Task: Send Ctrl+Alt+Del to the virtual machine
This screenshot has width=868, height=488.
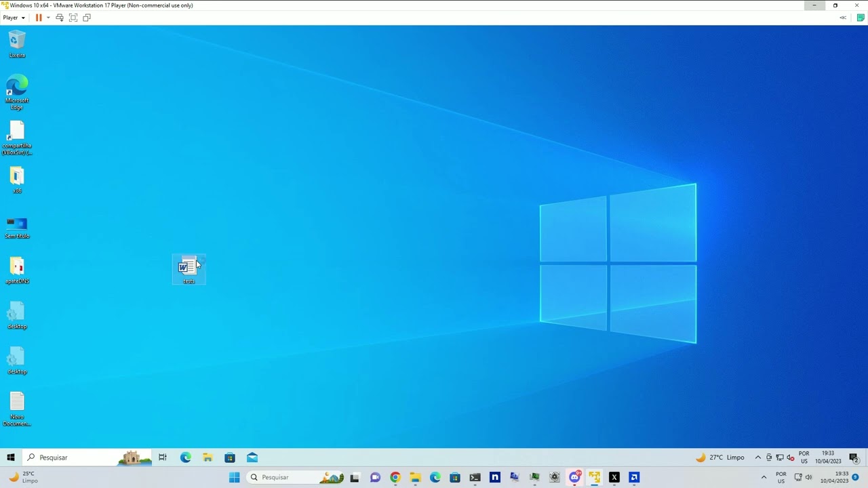Action: point(60,18)
